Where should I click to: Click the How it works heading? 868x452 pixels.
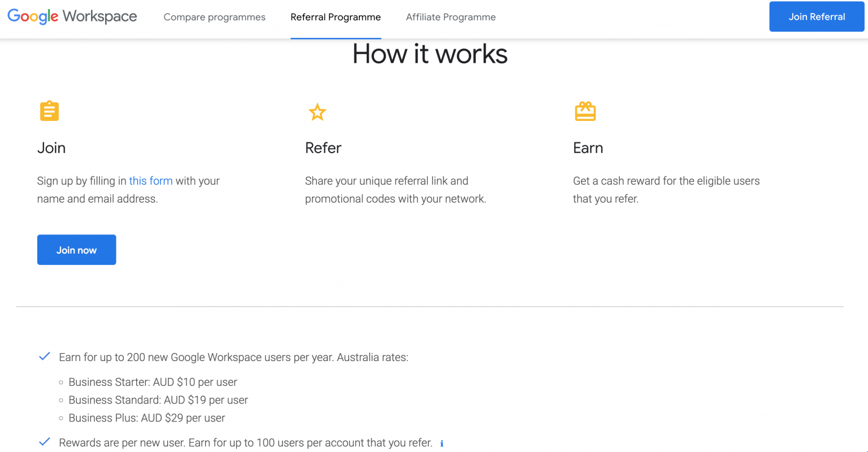click(429, 54)
